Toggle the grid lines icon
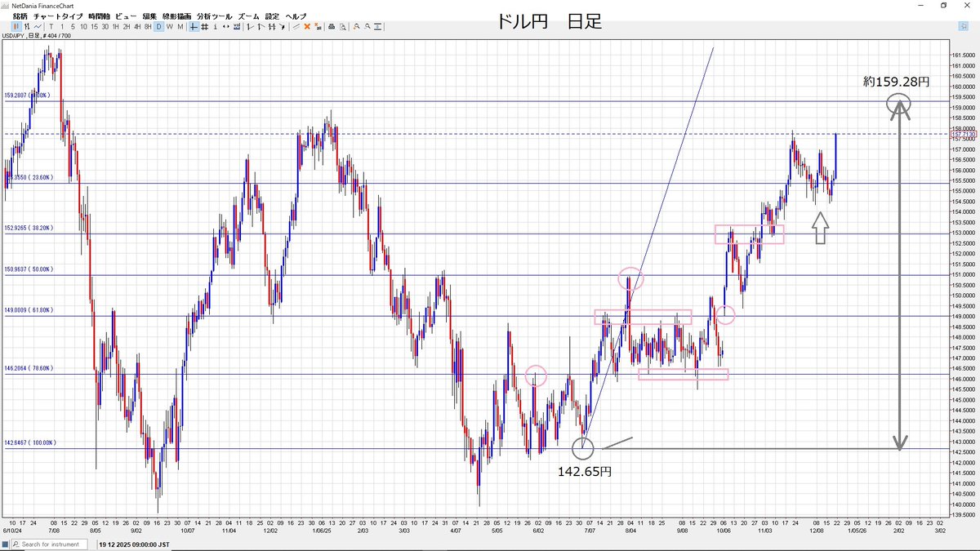Screen dimensions: 980x551 click(x=204, y=26)
